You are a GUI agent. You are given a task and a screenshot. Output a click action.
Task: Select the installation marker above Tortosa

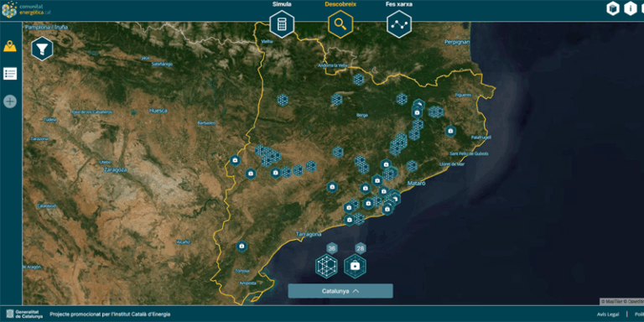[241, 246]
